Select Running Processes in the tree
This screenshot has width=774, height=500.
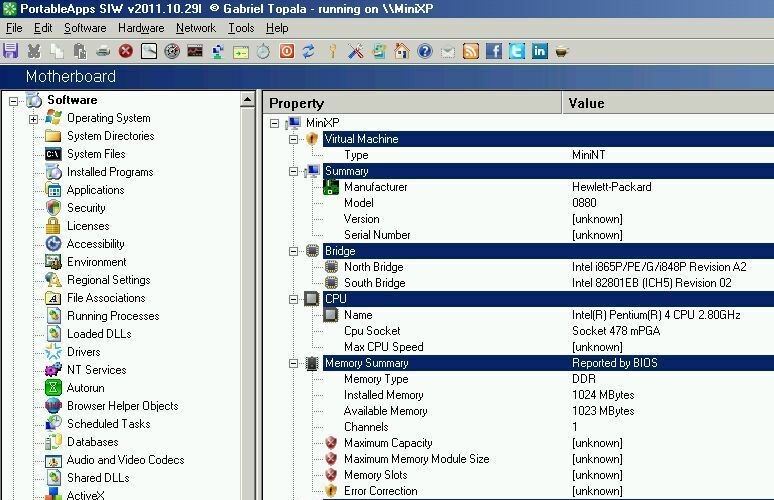pyautogui.click(x=113, y=316)
